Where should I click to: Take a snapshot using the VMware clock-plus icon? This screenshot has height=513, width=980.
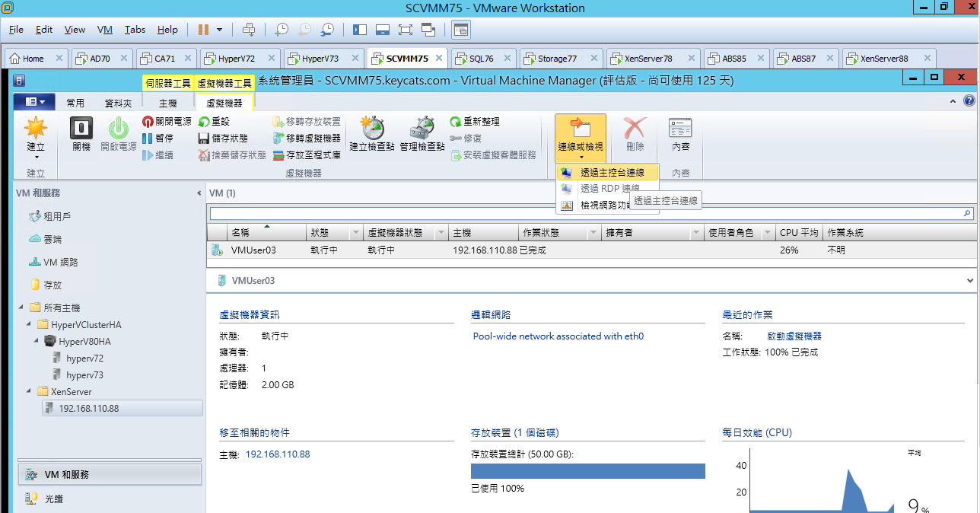click(x=282, y=30)
